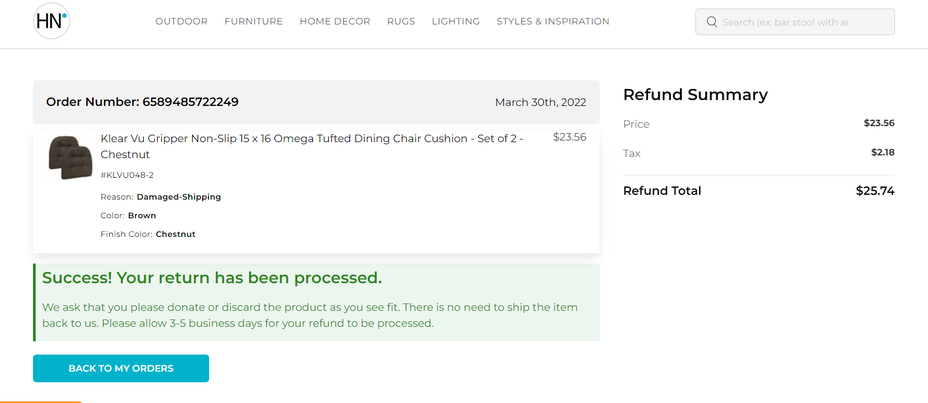Open the Rugs menu
928x403 pixels.
(x=401, y=21)
